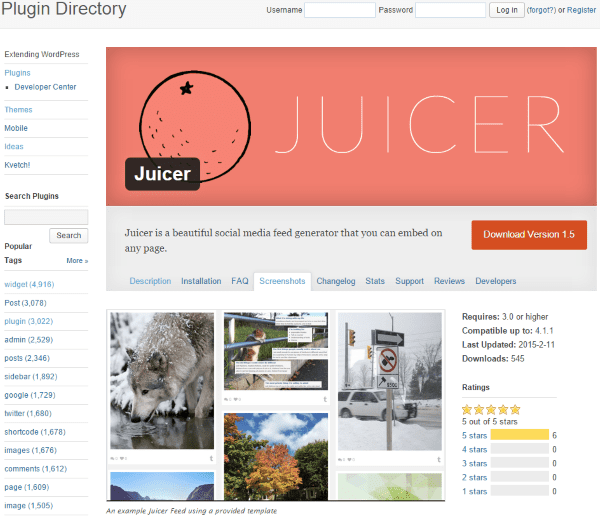This screenshot has width=600, height=516.
Task: Filter reviews by 4 stars
Action: 474,449
